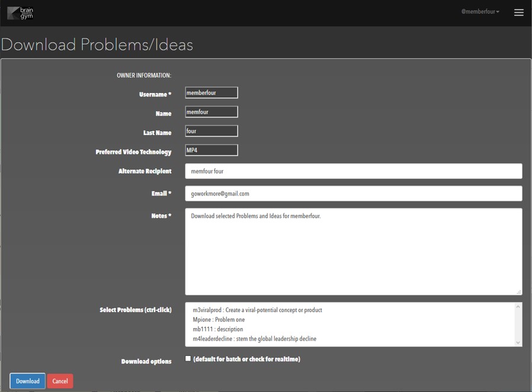Click the Username field containing memberfour

tap(211, 92)
